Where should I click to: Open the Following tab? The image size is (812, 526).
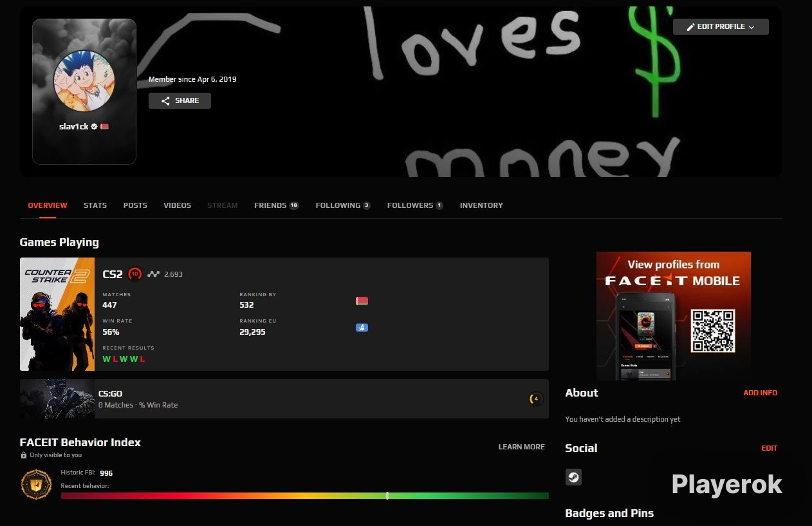pyautogui.click(x=343, y=205)
